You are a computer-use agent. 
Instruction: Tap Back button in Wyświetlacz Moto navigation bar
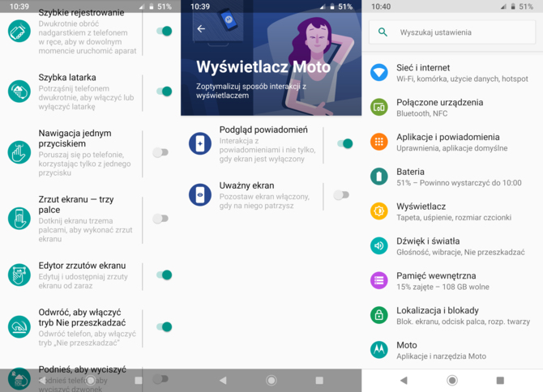(223, 381)
